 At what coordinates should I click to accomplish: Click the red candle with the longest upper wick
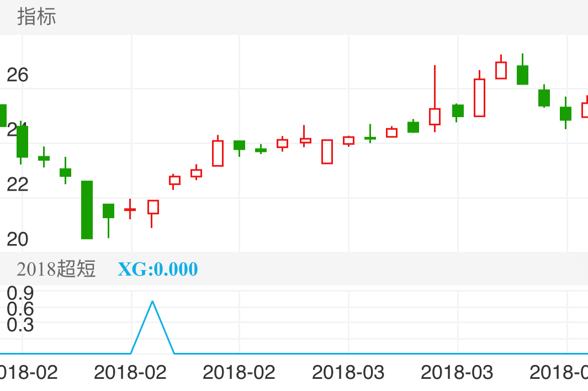435,116
